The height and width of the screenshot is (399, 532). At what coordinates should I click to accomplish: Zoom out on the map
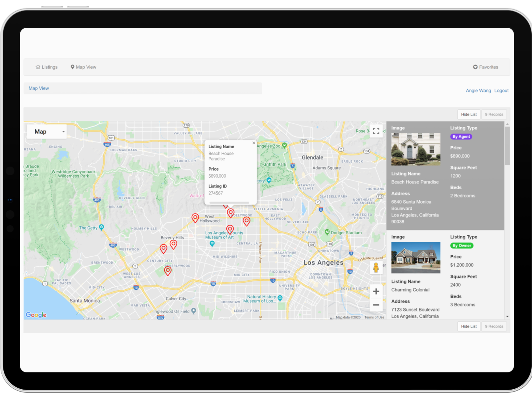coord(376,305)
